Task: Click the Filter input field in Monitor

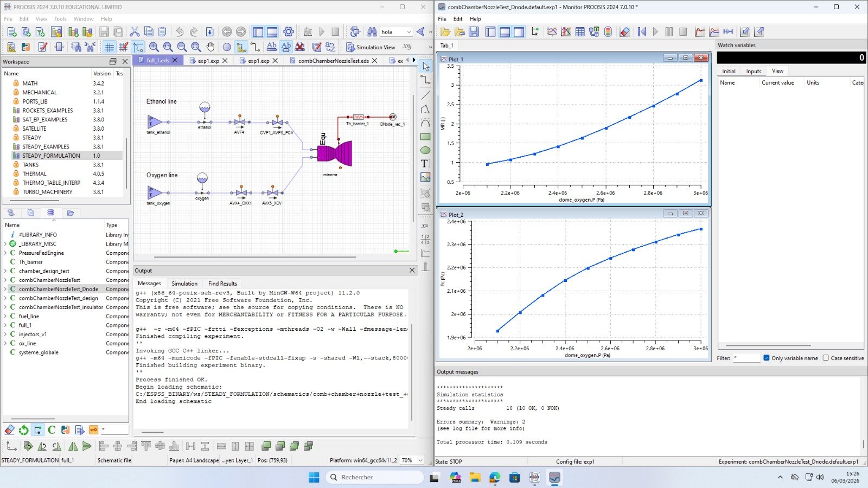Action: (746, 358)
